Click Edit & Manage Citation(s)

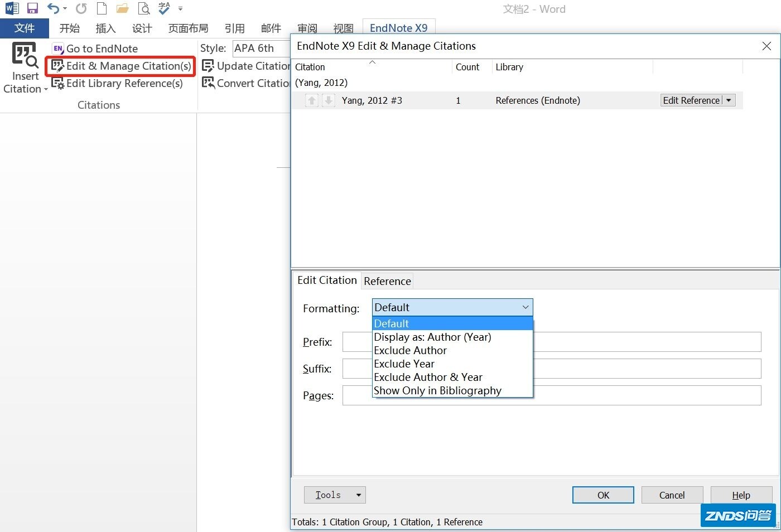[121, 66]
